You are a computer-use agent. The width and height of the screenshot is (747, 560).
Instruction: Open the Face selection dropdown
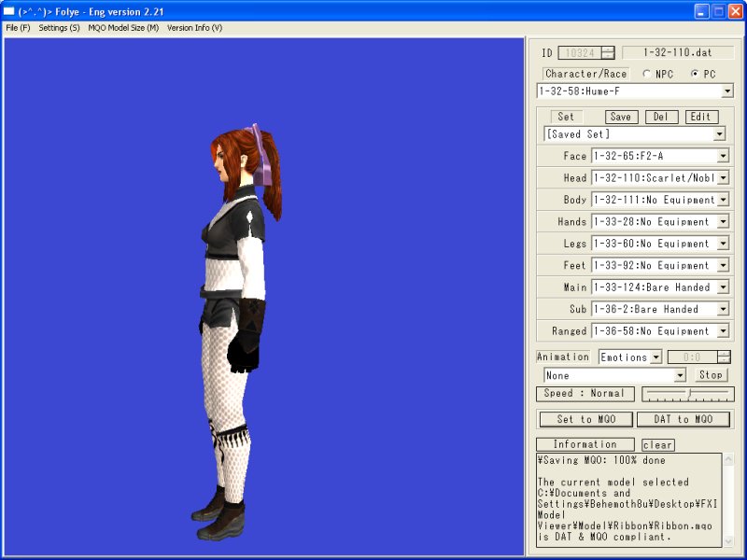click(722, 156)
